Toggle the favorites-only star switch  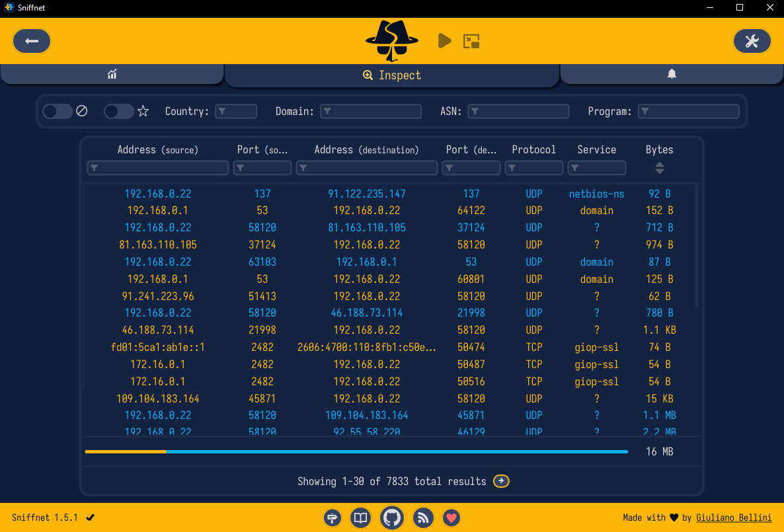(118, 111)
